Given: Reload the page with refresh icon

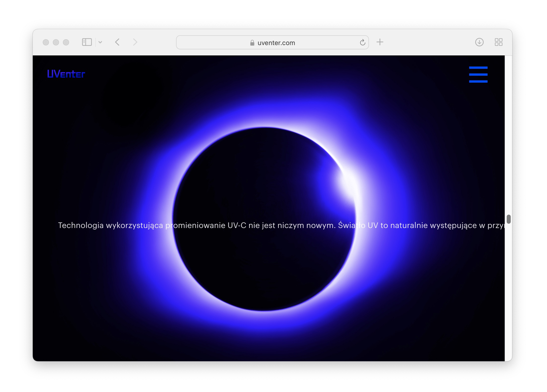Looking at the screenshot, I should 362,42.
